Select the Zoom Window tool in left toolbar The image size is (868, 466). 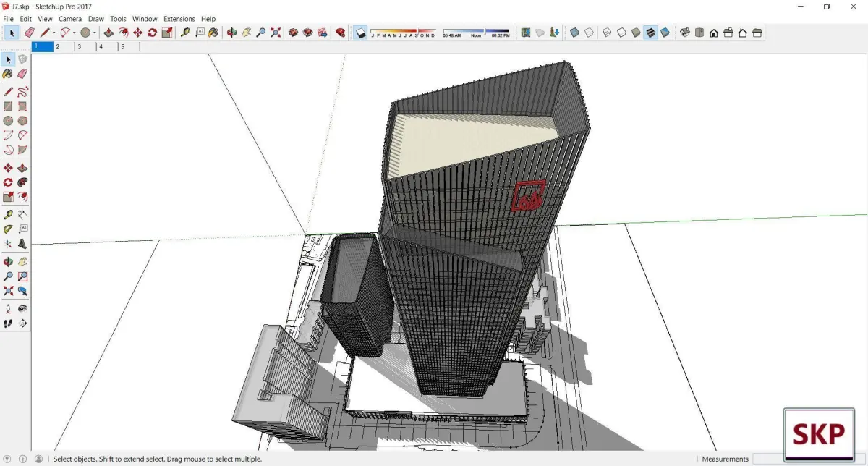point(22,276)
